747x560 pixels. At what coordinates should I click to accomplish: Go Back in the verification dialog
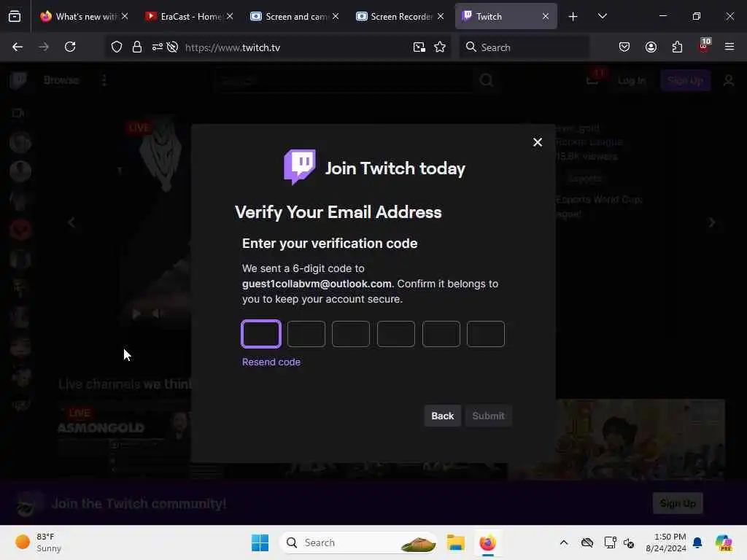[443, 416]
